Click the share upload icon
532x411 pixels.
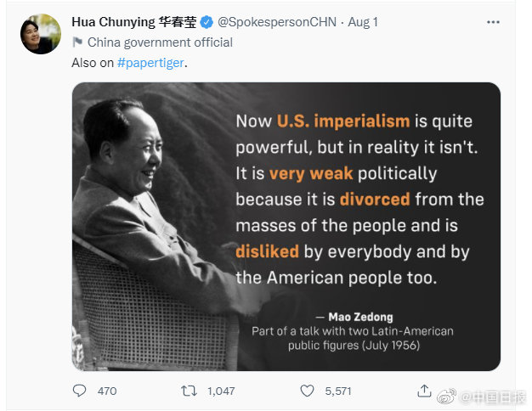click(425, 391)
